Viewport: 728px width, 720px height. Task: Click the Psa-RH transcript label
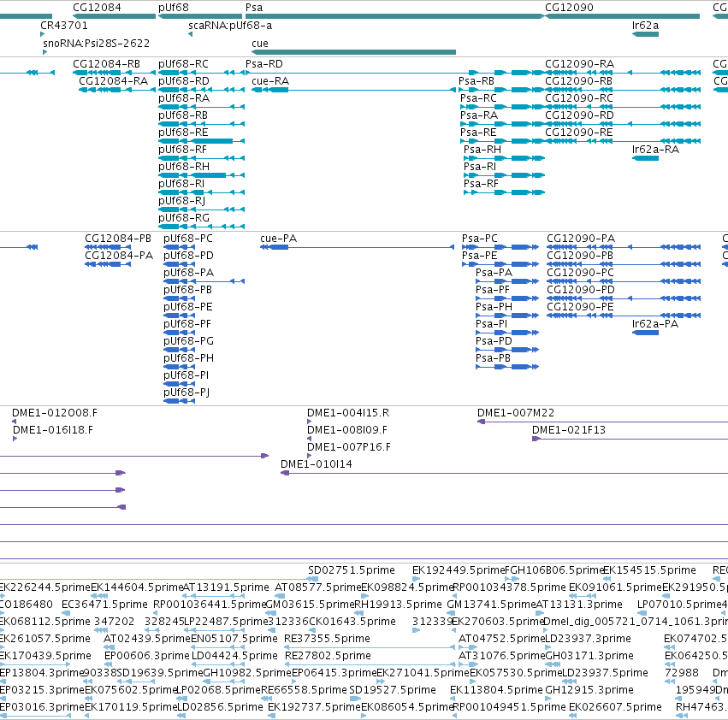coord(482,150)
